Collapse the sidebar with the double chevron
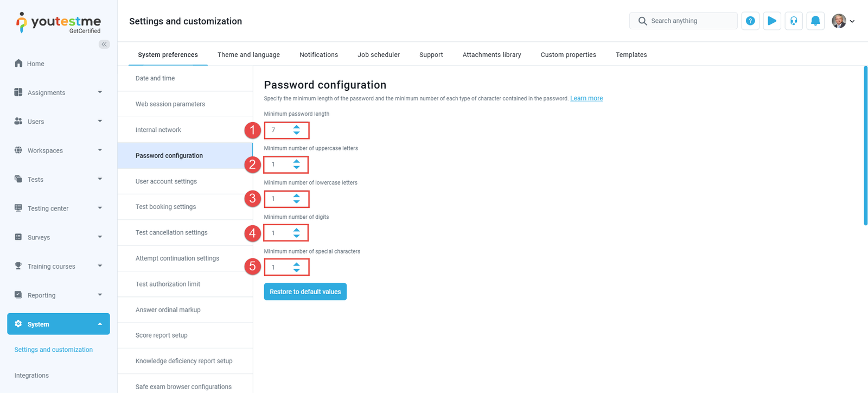 click(104, 44)
